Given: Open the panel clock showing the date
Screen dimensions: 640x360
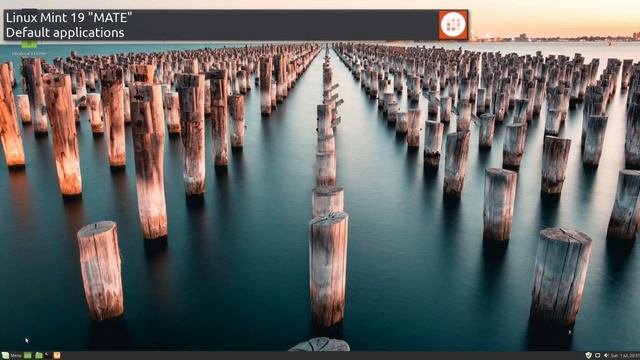Looking at the screenshot, I should pos(625,356).
